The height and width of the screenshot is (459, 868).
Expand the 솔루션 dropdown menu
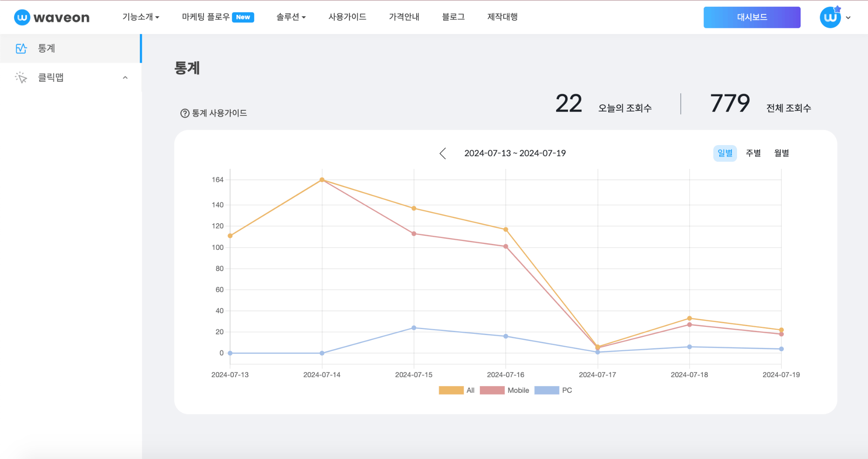(x=291, y=17)
